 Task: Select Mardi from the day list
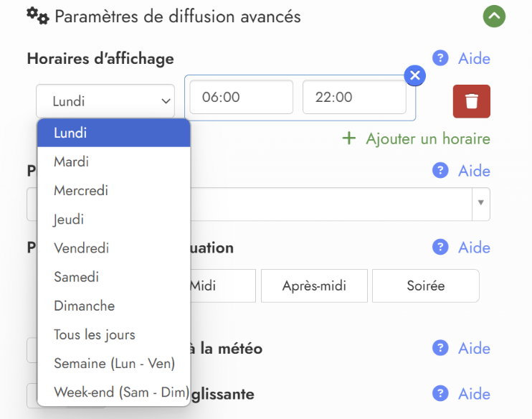pyautogui.click(x=72, y=161)
